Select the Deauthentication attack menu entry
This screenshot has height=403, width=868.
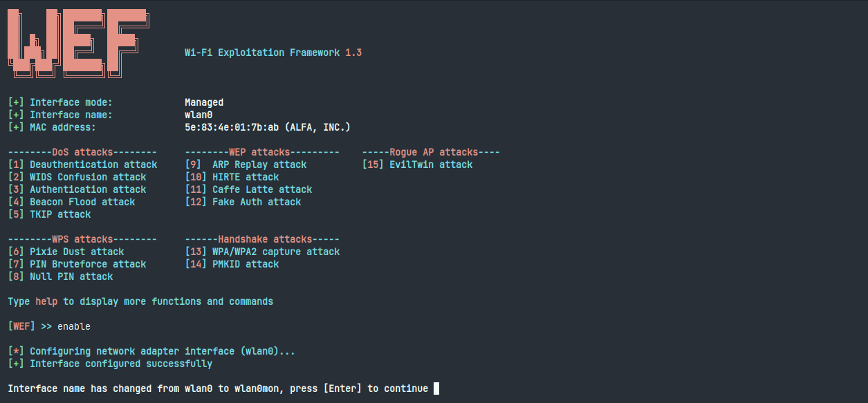click(83, 165)
